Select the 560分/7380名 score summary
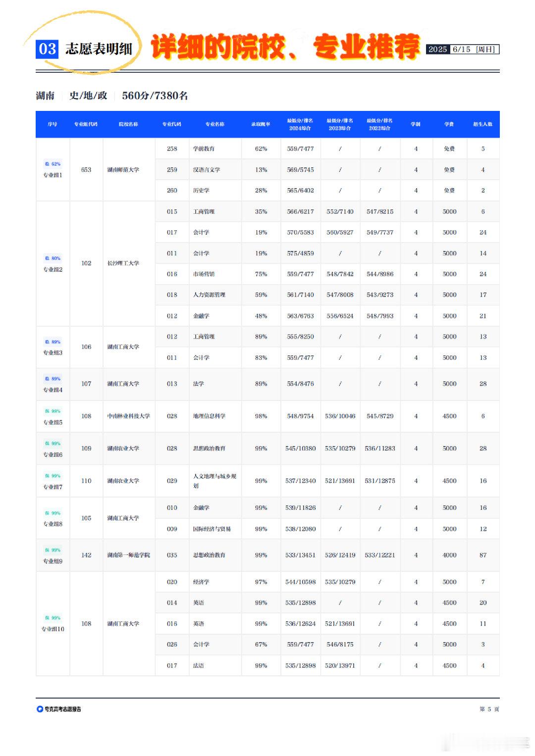The image size is (535, 756). (155, 96)
